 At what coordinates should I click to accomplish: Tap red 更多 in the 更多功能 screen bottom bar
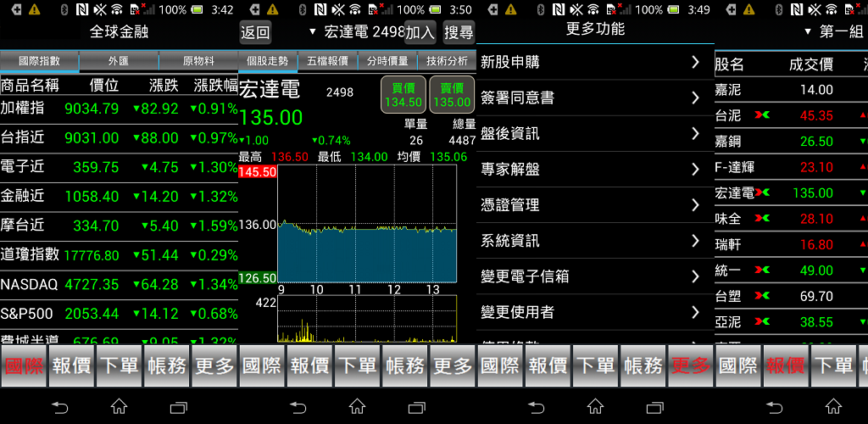tap(690, 365)
